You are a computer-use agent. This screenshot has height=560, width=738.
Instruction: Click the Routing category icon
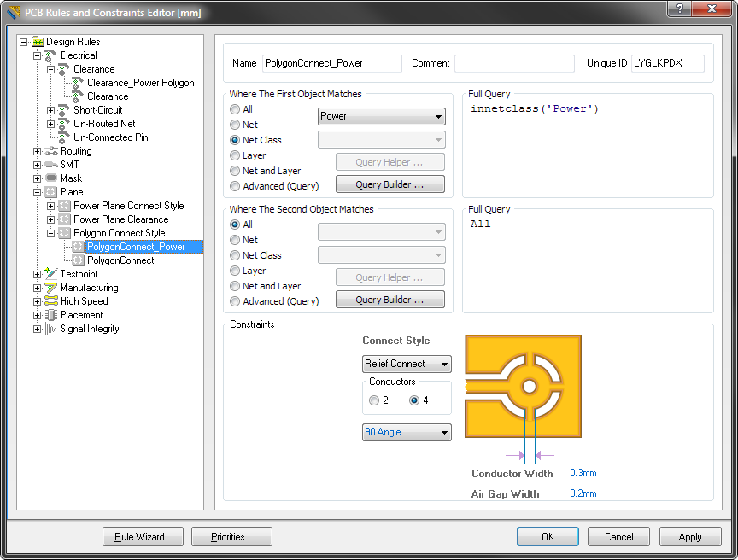click(51, 151)
